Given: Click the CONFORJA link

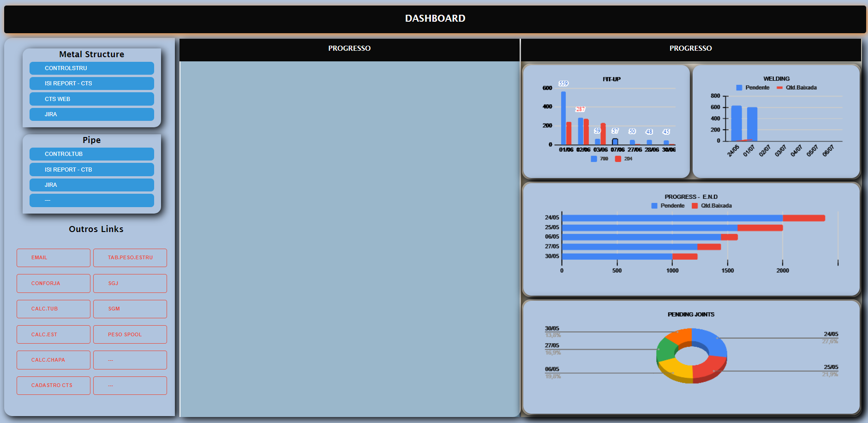Looking at the screenshot, I should (54, 283).
